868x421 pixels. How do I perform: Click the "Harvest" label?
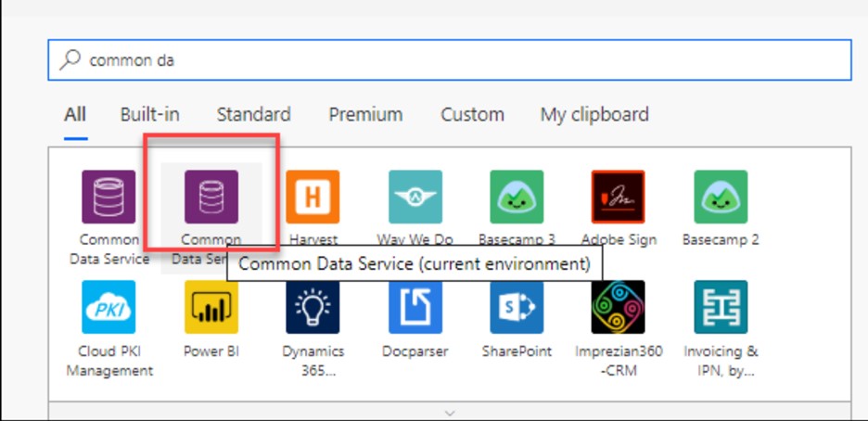pyautogui.click(x=313, y=239)
